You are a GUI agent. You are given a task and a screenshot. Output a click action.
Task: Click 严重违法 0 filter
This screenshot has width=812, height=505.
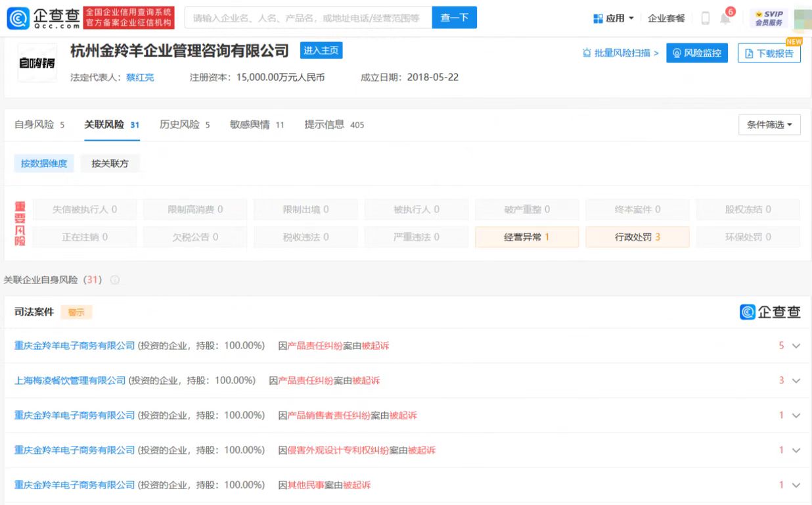417,237
